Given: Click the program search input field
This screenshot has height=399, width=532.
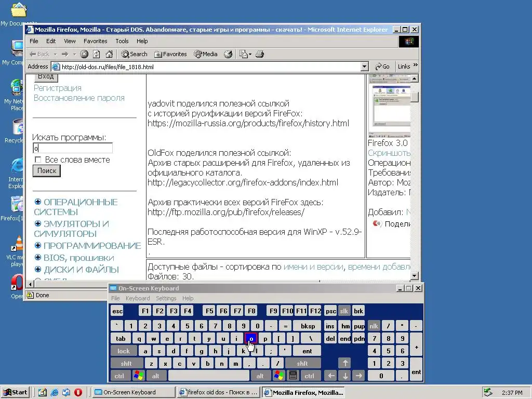Looking at the screenshot, I should pyautogui.click(x=73, y=148).
